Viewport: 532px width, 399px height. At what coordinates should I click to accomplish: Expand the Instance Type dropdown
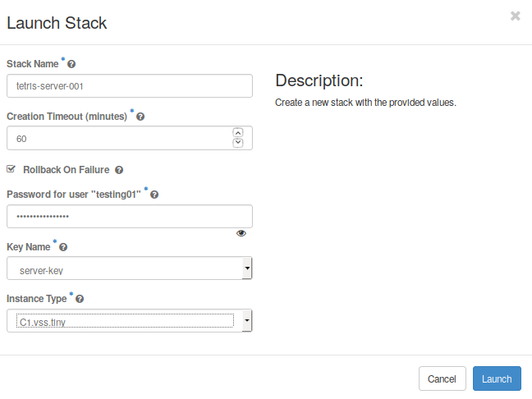129,321
